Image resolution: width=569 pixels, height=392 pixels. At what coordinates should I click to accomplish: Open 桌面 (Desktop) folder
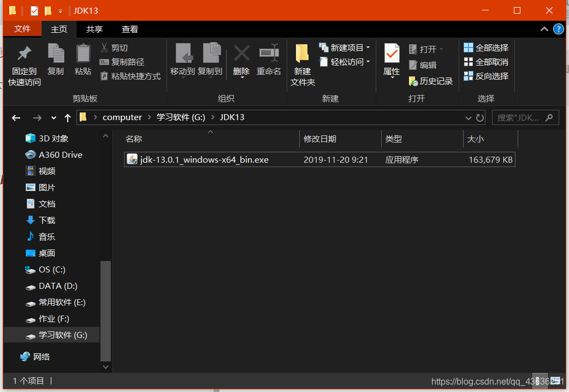[40, 253]
